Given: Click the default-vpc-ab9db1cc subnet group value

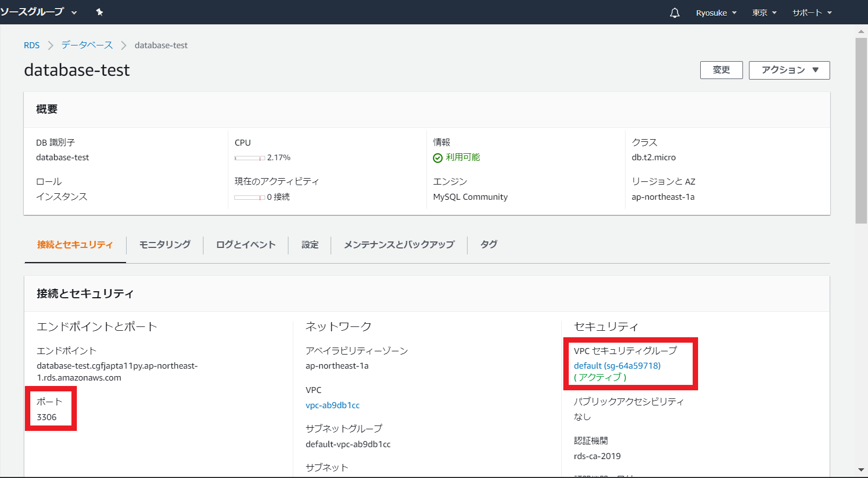Looking at the screenshot, I should 348,444.
